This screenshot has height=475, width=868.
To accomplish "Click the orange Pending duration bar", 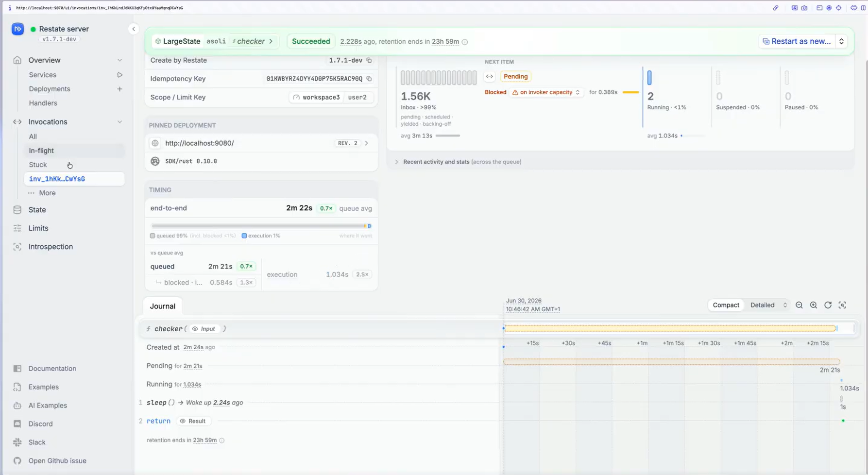I will coord(672,362).
